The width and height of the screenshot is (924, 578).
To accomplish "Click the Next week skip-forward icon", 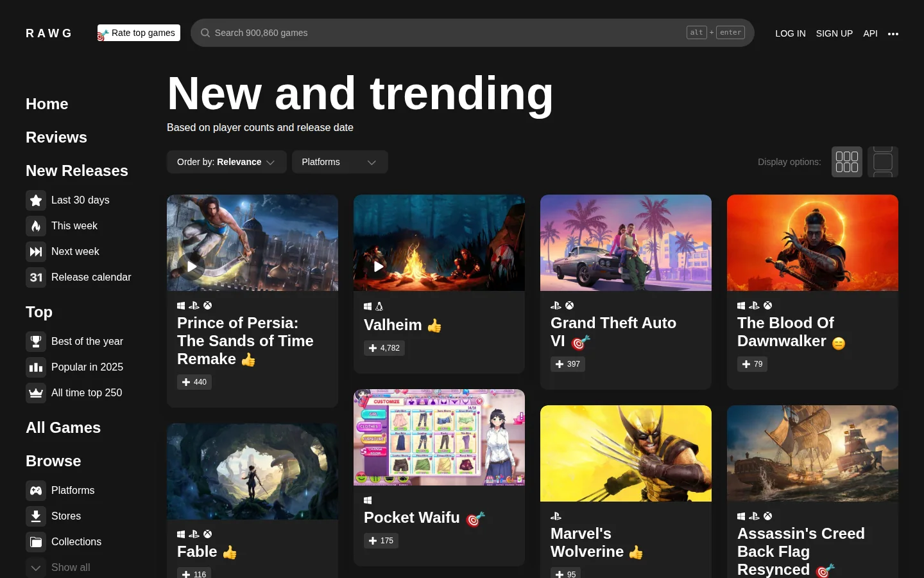I will (36, 252).
